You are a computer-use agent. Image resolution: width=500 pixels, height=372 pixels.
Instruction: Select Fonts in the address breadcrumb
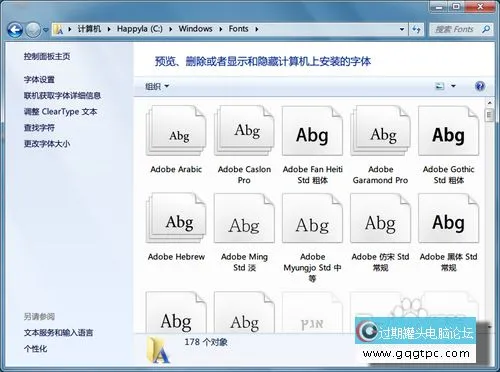pyautogui.click(x=238, y=29)
